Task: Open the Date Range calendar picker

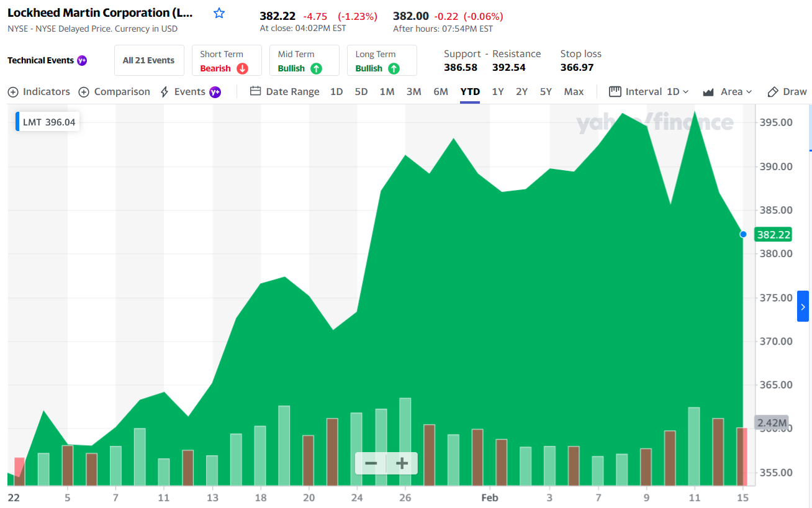Action: pyautogui.click(x=285, y=92)
